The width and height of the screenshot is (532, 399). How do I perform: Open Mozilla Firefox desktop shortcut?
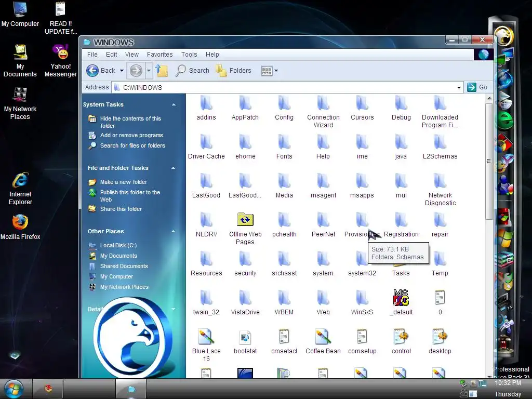(x=20, y=227)
